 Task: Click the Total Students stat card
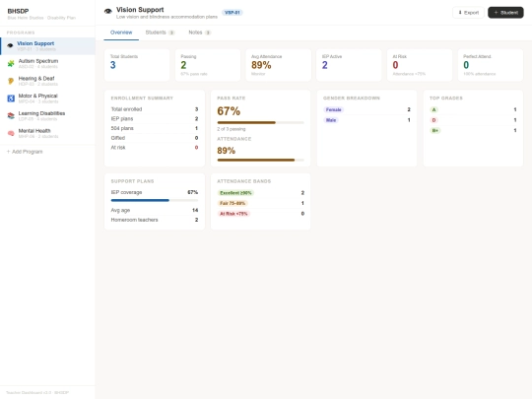point(137,65)
